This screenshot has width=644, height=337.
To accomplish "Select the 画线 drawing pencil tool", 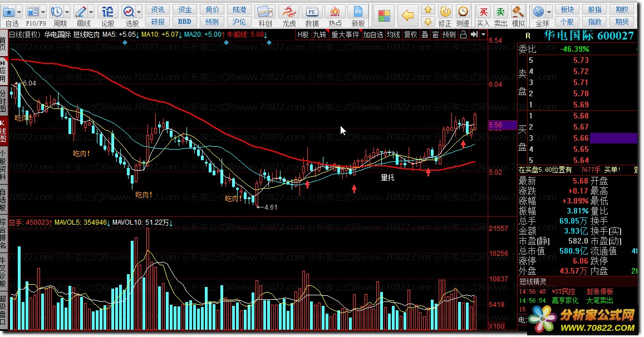I will point(81,12).
